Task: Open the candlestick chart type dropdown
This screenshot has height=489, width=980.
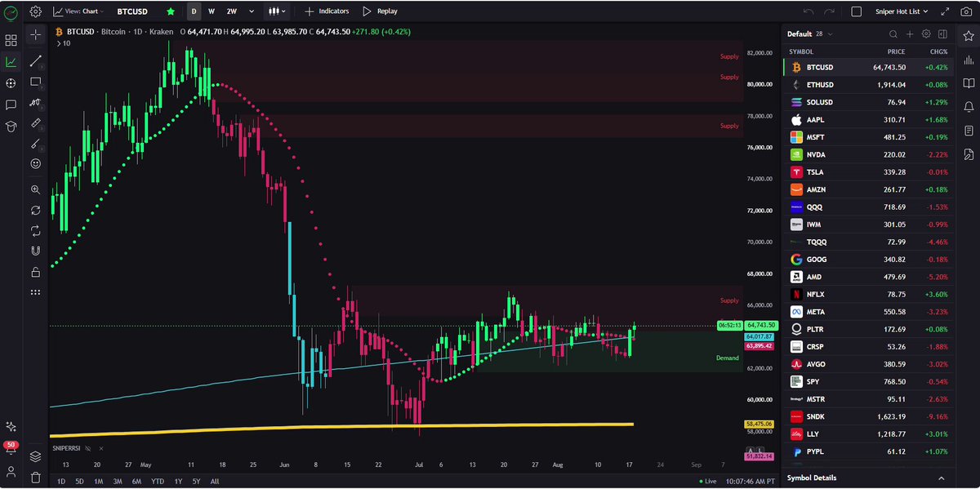Action: click(x=278, y=11)
